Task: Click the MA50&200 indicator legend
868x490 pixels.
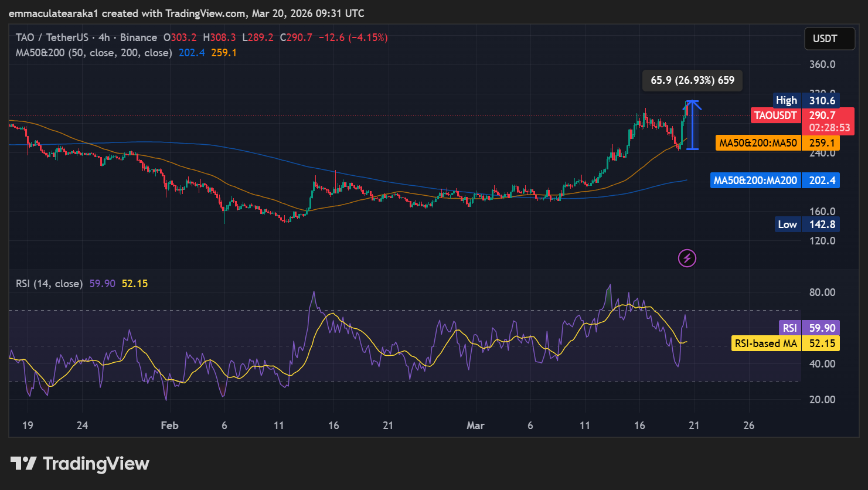Action: click(x=94, y=53)
